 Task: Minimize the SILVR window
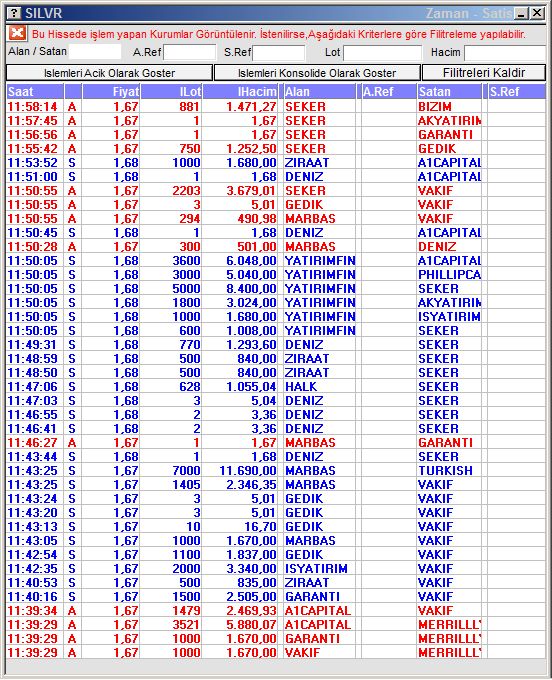[522, 13]
